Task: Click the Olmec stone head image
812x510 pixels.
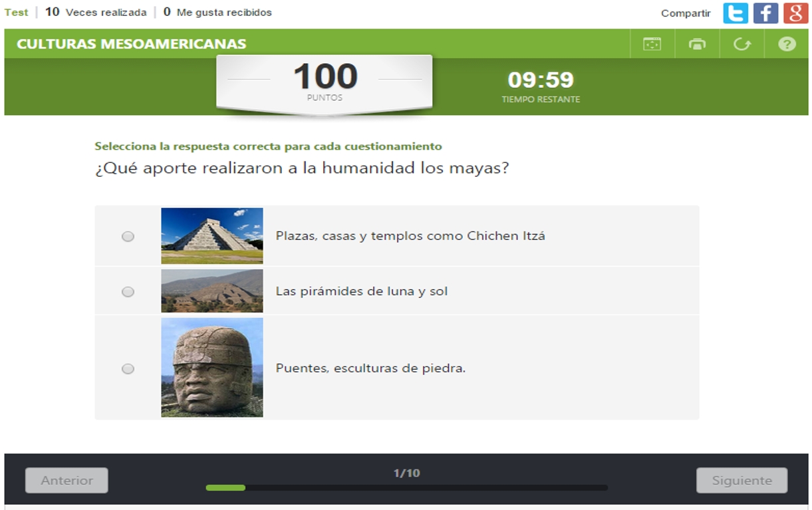Action: click(212, 368)
